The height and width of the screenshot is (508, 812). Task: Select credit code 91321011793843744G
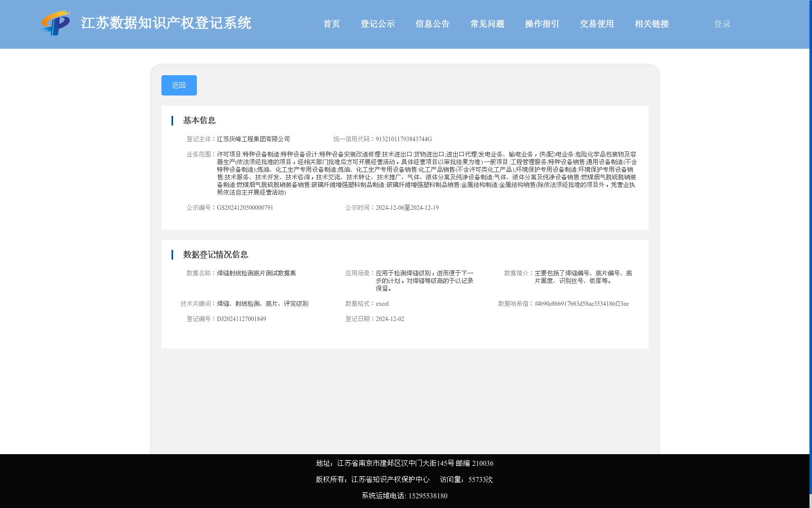point(404,139)
